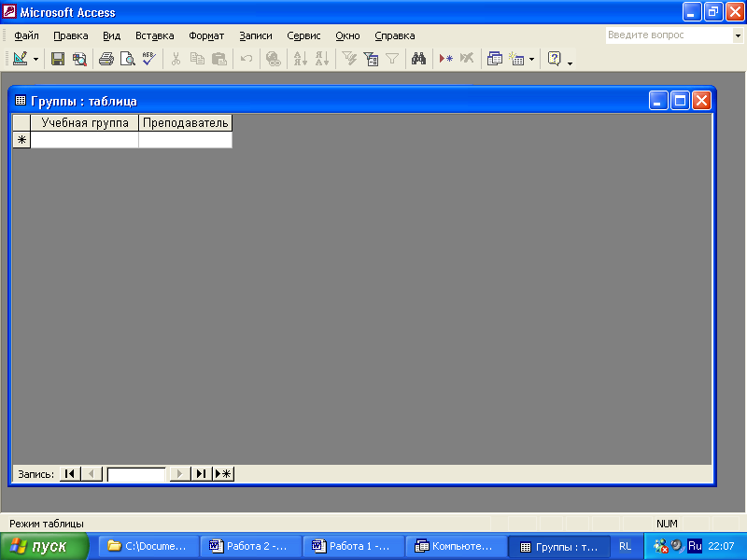This screenshot has width=747, height=560.
Task: Open print preview from the toolbar
Action: coord(128,59)
